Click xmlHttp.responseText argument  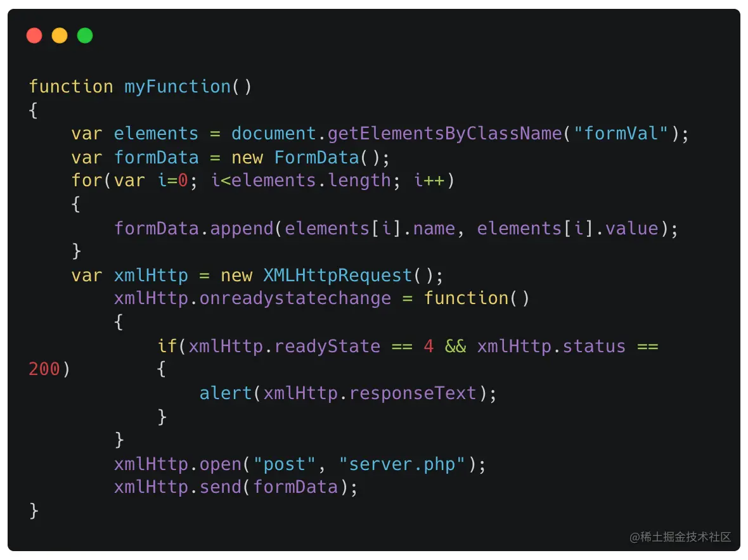pos(370,393)
